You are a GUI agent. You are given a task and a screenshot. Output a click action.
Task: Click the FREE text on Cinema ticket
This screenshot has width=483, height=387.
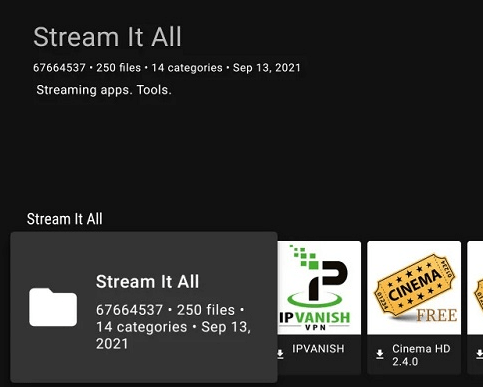[x=437, y=315]
